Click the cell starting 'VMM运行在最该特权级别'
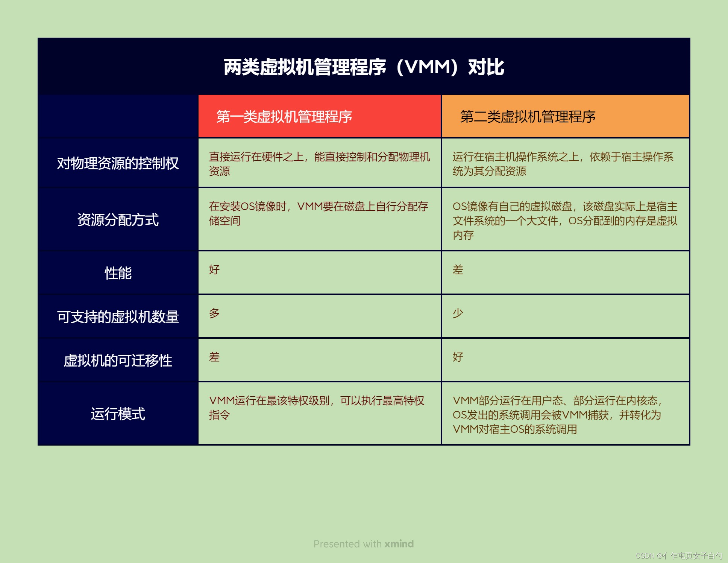The image size is (728, 563). 316,408
